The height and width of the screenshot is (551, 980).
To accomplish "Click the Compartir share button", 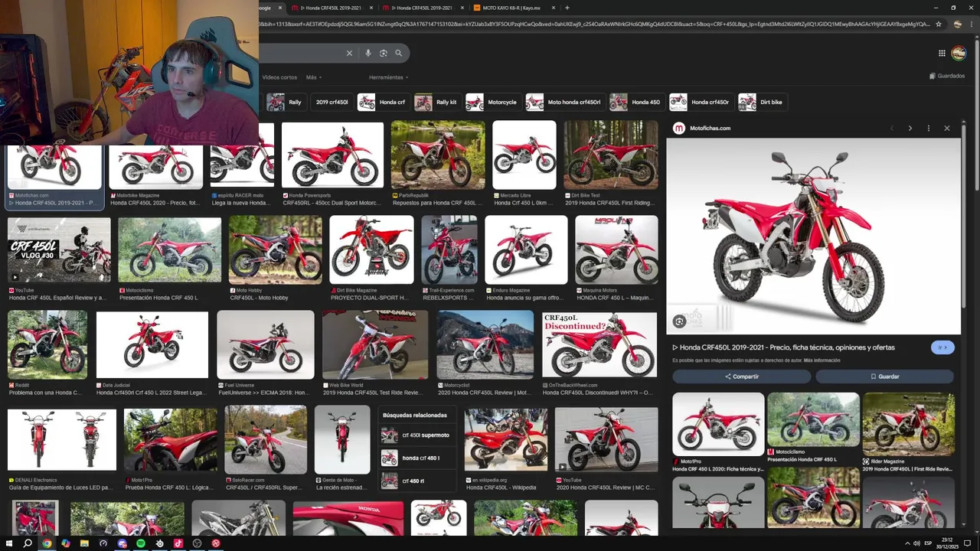I will tap(741, 377).
